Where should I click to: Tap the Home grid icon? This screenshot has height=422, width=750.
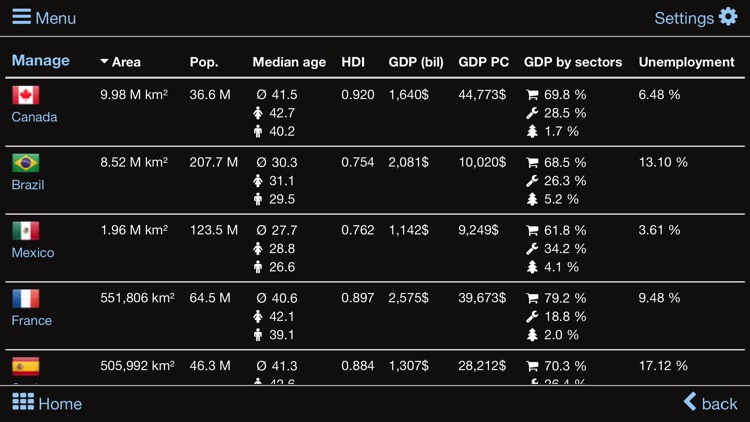pos(22,402)
